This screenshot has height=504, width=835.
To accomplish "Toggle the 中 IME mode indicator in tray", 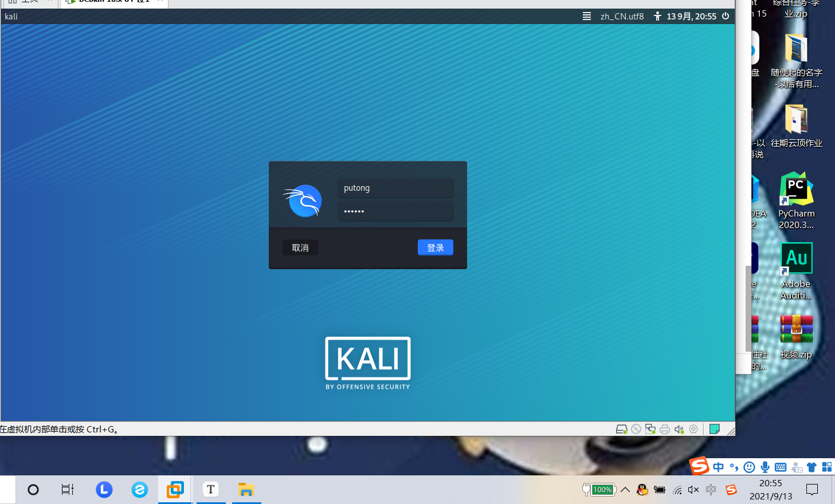I will (x=711, y=490).
